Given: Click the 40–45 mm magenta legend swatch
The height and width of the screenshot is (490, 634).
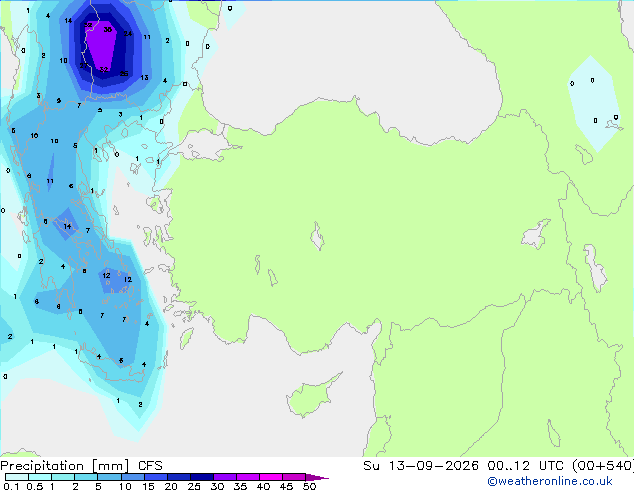Looking at the screenshot, I should 271,477.
